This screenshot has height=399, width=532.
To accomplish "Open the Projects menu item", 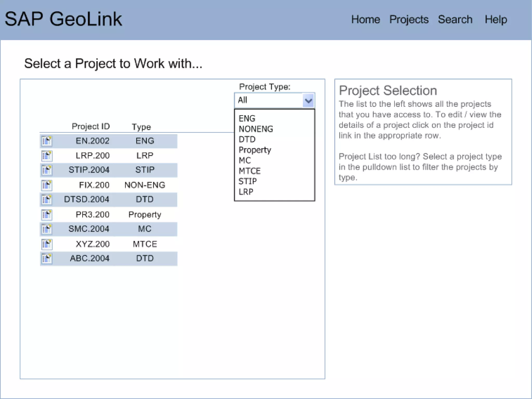I will 409,20.
